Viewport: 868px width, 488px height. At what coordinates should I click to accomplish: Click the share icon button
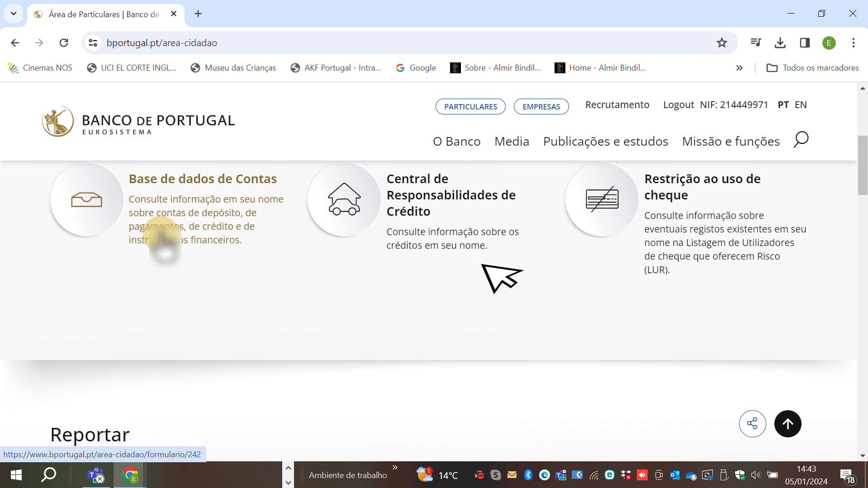pyautogui.click(x=752, y=424)
